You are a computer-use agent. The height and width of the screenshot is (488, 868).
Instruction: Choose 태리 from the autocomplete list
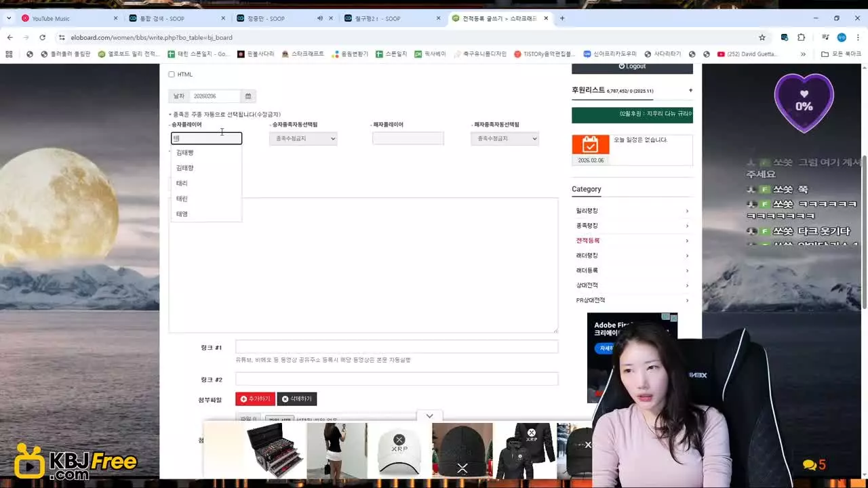point(206,183)
